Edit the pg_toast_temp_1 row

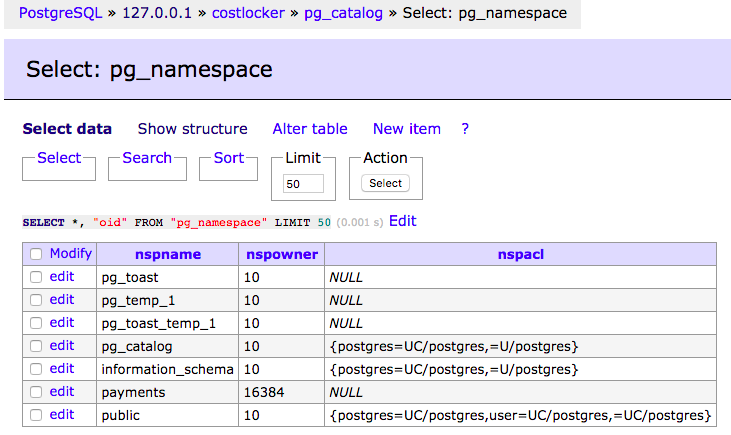(x=62, y=323)
